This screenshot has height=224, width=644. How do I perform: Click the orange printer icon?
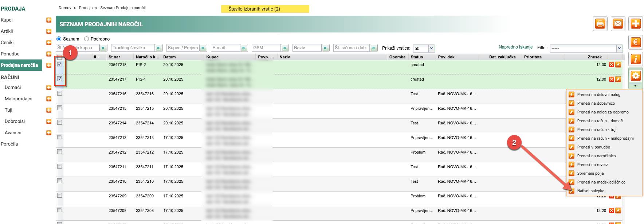tap(600, 24)
